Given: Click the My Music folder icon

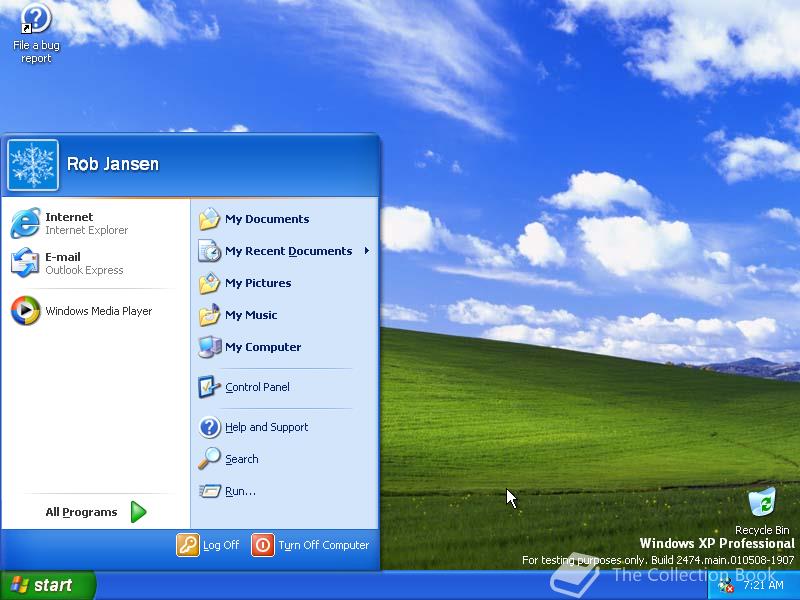Looking at the screenshot, I should [x=209, y=315].
